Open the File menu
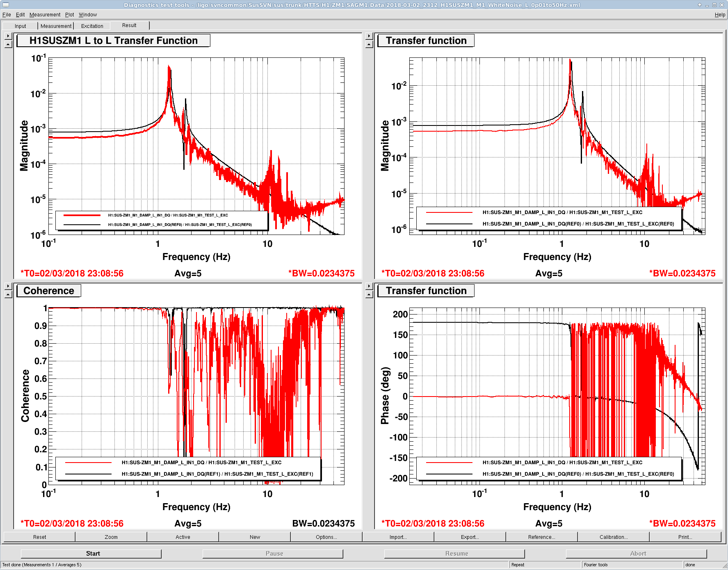728x570 pixels. 7,15
